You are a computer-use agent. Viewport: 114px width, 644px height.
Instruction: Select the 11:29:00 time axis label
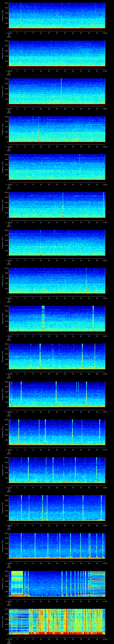(x=9, y=184)
